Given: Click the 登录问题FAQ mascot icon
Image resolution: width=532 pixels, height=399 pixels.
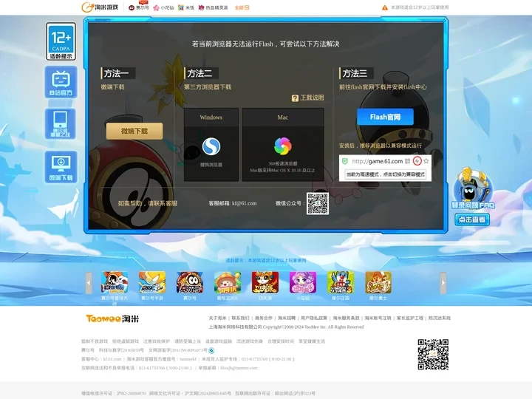Looking at the screenshot, I should point(473,188).
